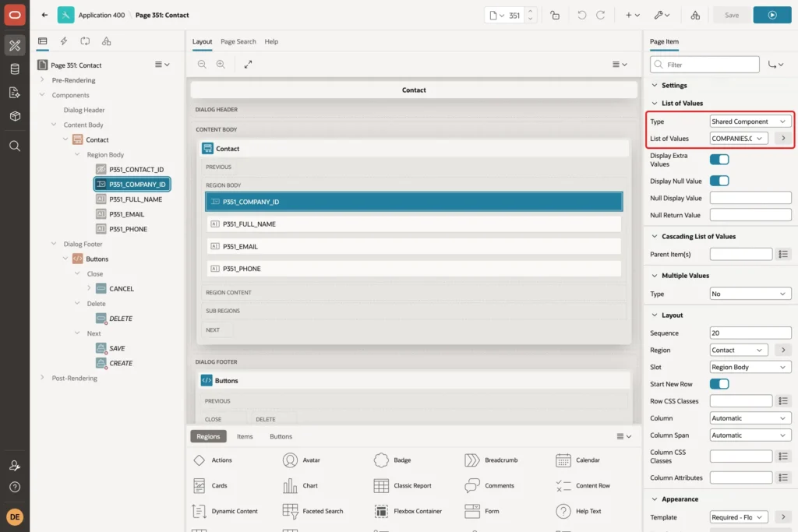Open the page selector dropdown
This screenshot has width=798, height=532.
[x=496, y=16]
